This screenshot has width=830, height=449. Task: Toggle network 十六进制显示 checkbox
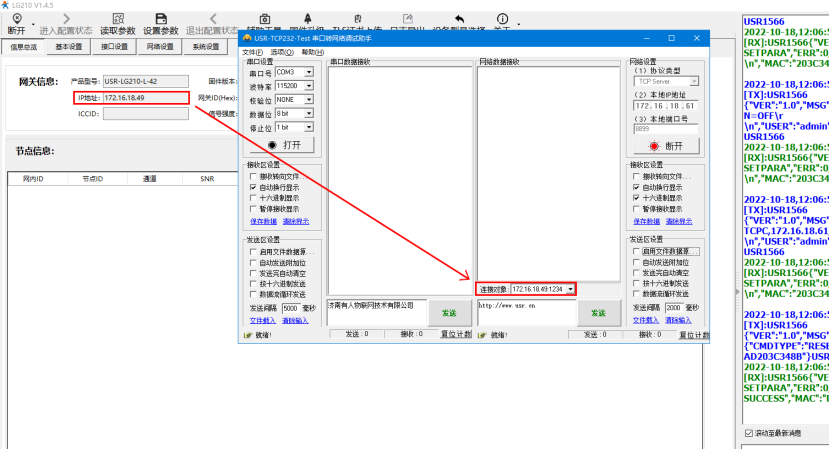(636, 197)
